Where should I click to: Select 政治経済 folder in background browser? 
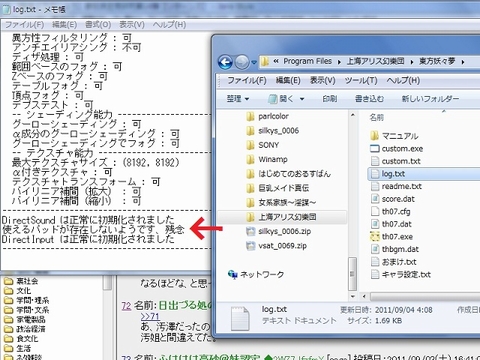(x=25, y=329)
